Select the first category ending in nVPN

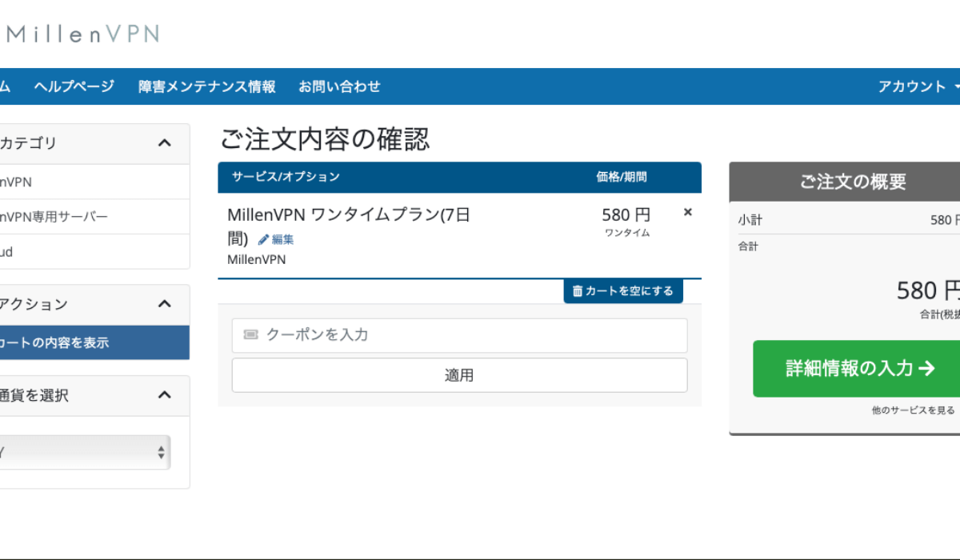94,182
